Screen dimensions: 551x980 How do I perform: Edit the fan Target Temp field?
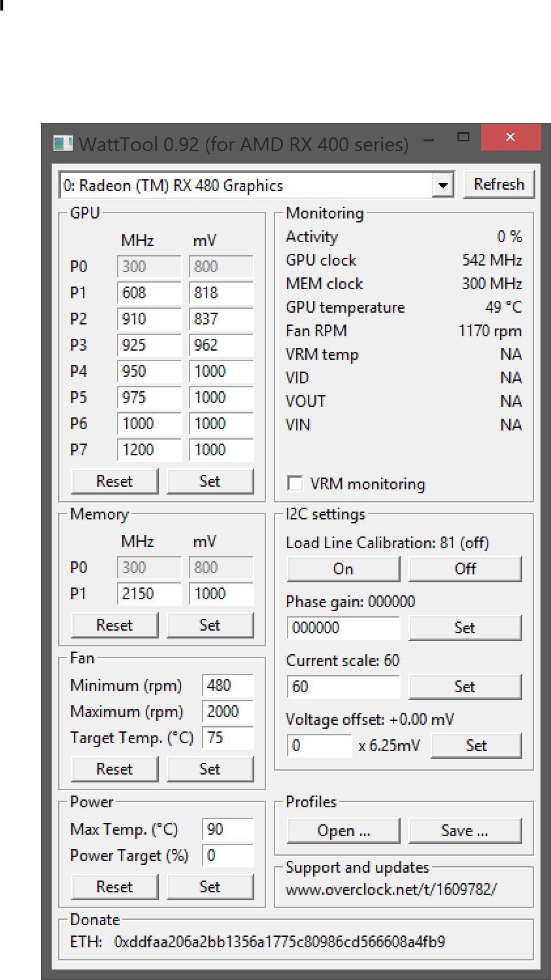(227, 737)
